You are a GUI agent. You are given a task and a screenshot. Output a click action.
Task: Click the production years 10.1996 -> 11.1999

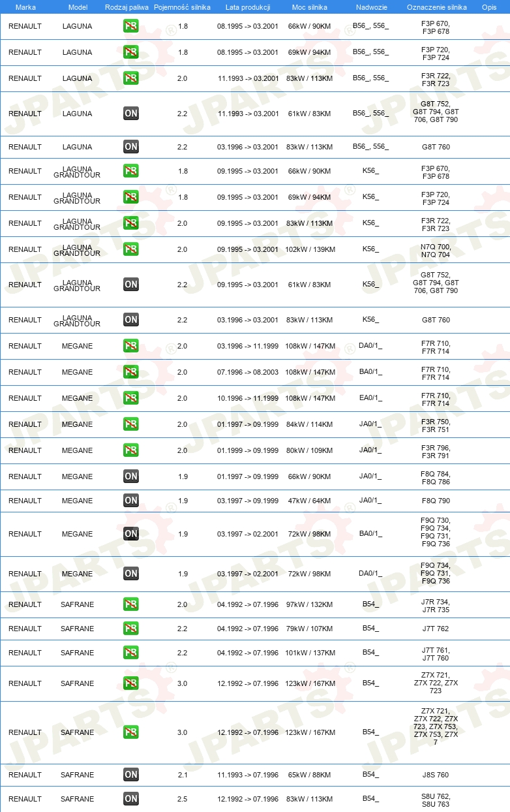(x=248, y=398)
